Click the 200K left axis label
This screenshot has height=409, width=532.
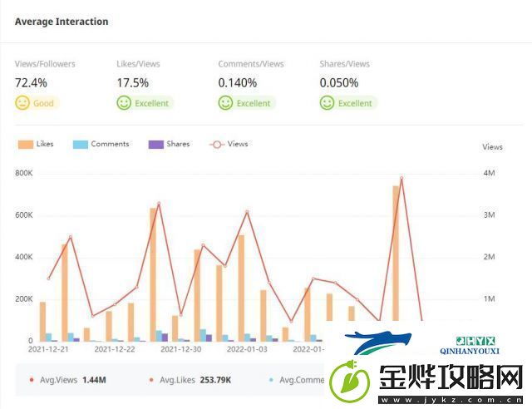(24, 299)
